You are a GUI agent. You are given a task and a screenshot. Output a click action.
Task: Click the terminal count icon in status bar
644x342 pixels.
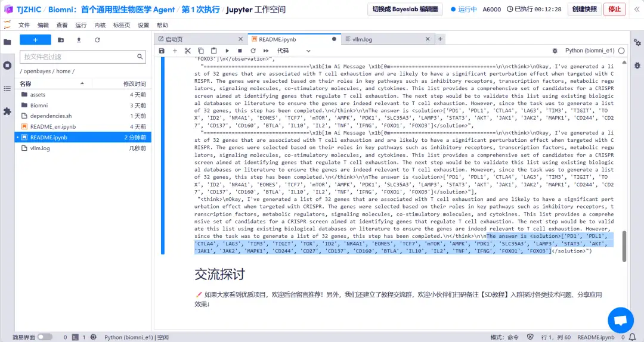click(75, 337)
